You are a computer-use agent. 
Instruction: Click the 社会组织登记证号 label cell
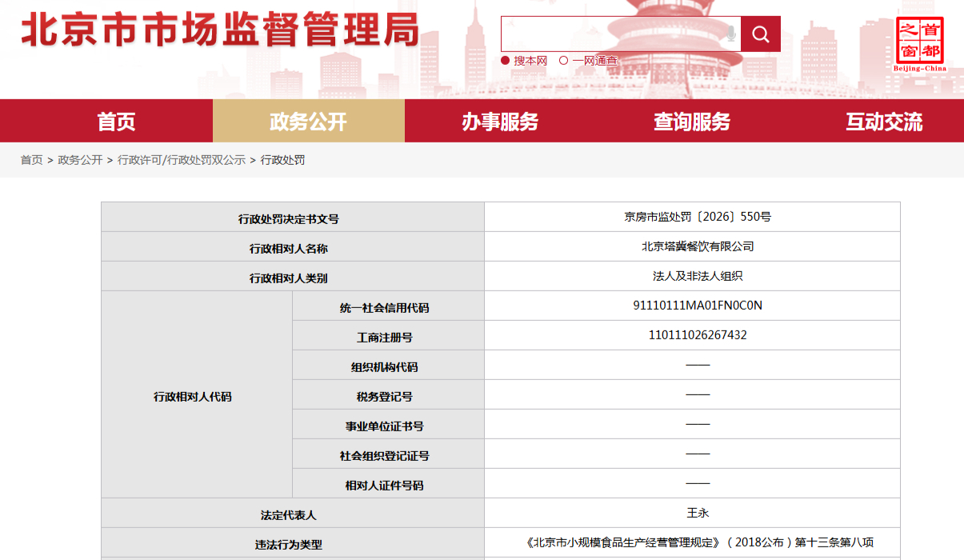point(389,454)
